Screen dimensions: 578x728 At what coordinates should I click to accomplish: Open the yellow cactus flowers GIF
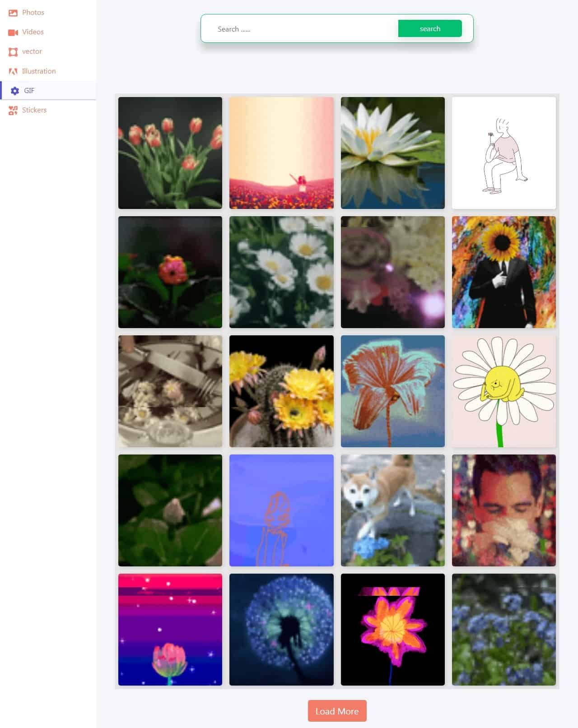[x=281, y=391]
